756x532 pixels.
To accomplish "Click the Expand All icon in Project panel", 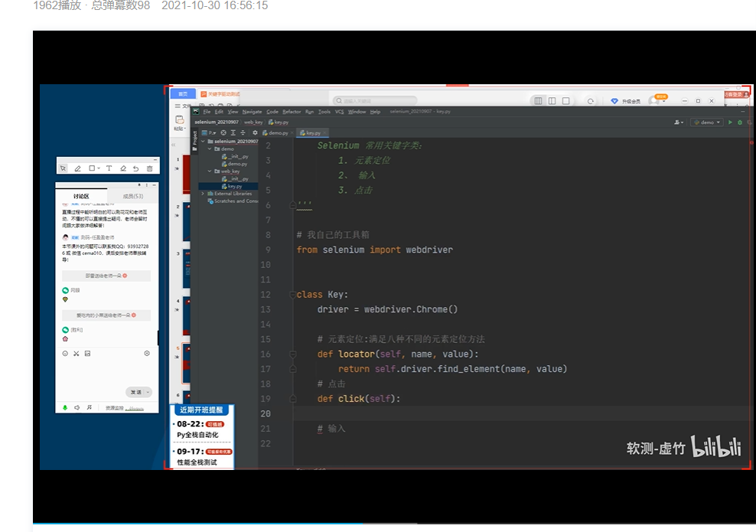I will [233, 132].
